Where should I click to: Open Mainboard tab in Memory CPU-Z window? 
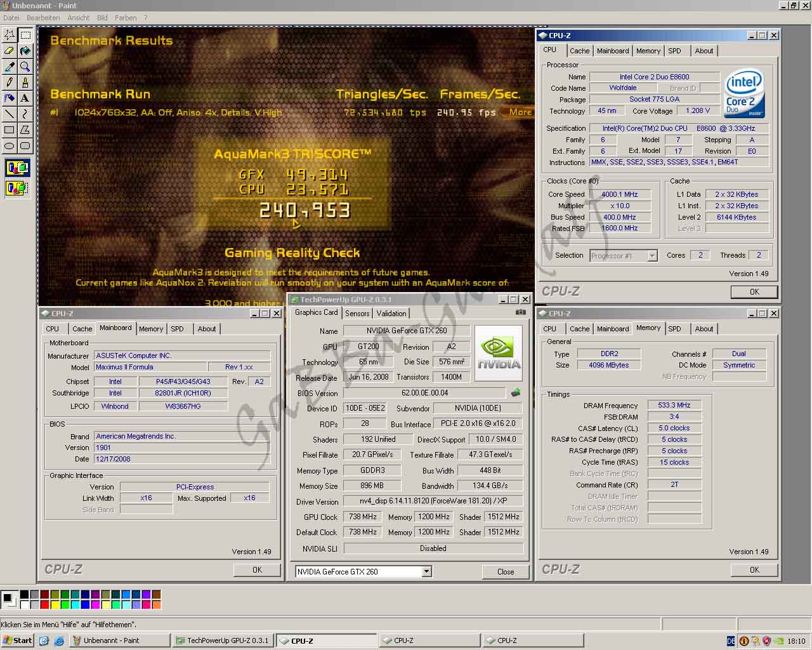click(x=613, y=329)
